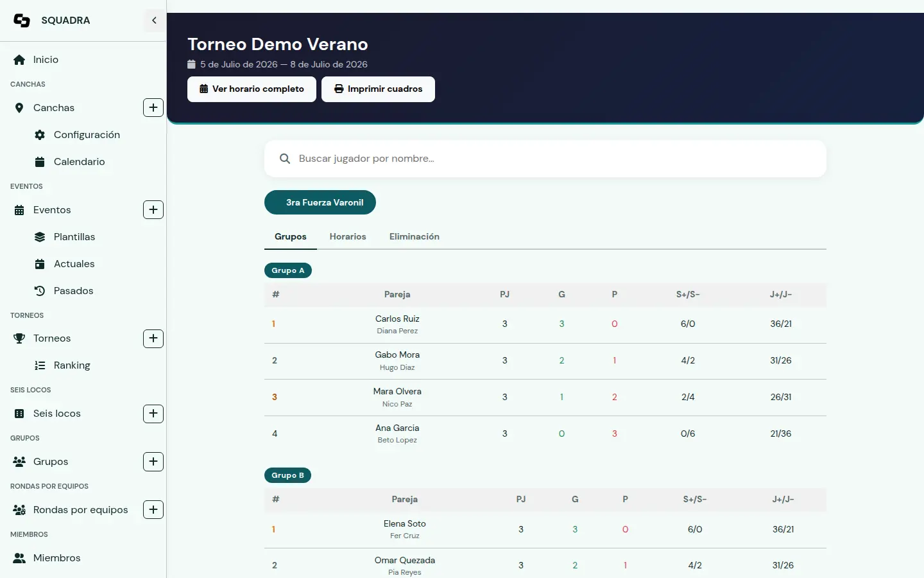Click the Grupo B badge
The image size is (924, 578).
pyautogui.click(x=288, y=475)
